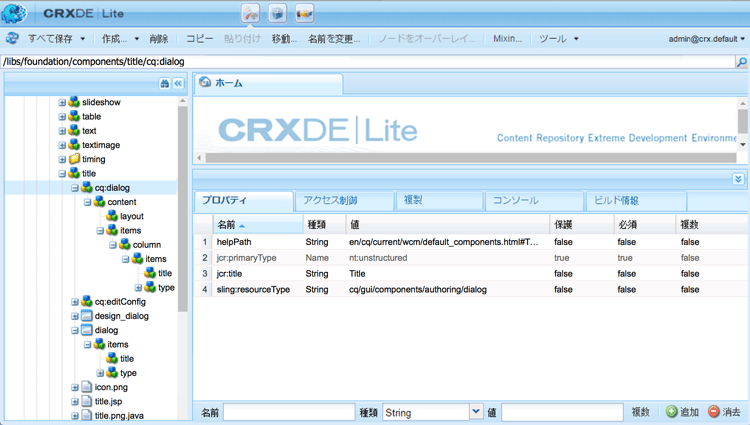Open the package manager box icon in header
The width and height of the screenshot is (750, 425).
click(277, 13)
